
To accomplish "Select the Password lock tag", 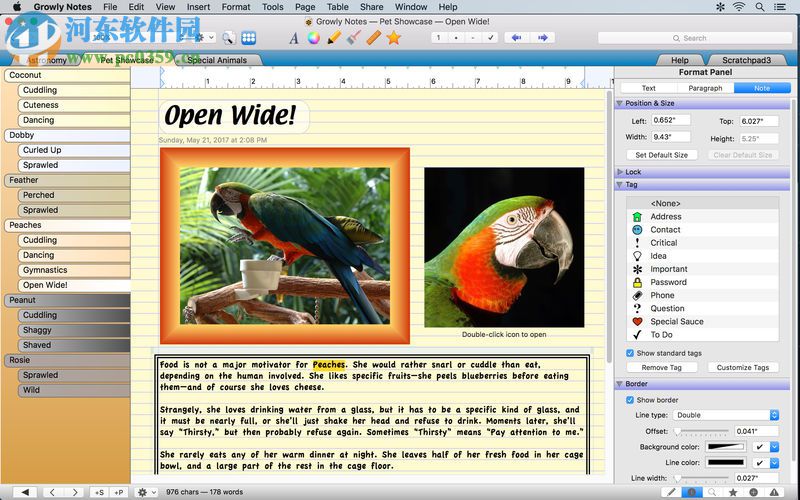I will pos(703,282).
